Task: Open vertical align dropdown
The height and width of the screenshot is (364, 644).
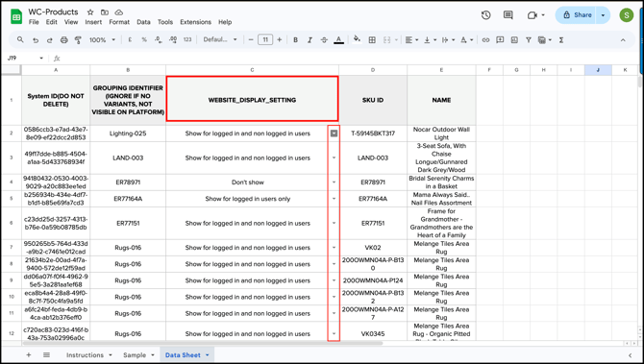Action: tap(430, 39)
